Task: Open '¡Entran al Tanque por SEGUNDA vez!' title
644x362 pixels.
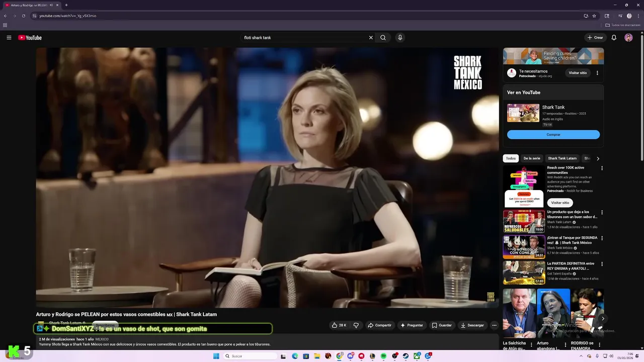Action: click(572, 240)
